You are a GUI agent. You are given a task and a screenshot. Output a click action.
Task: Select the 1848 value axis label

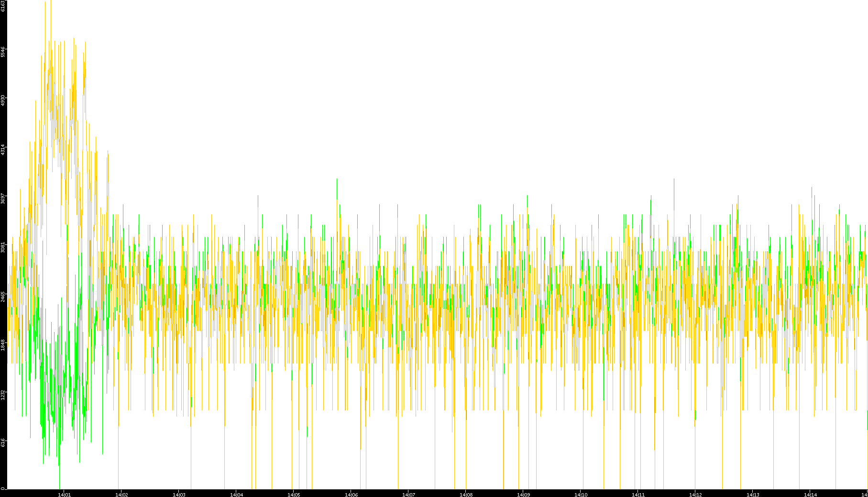[3, 346]
